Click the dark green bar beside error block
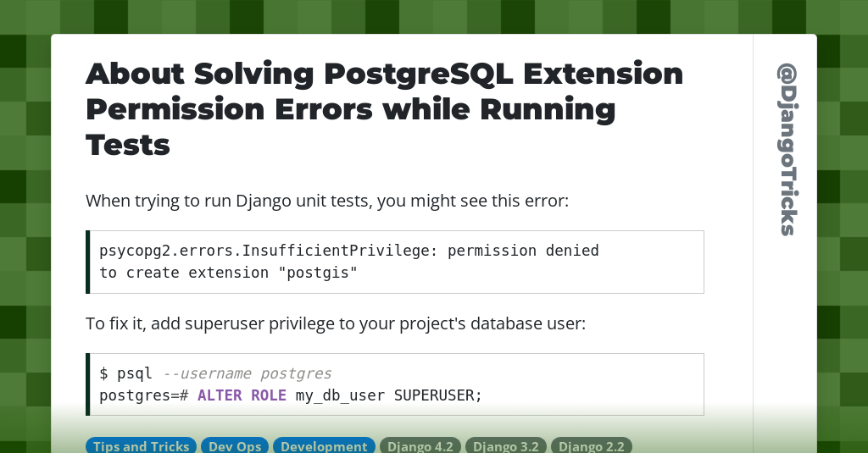The image size is (868, 453). (x=87, y=262)
